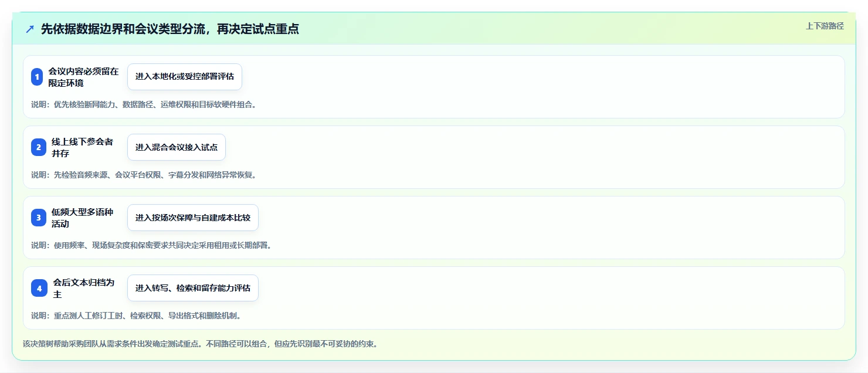Click the 进入转写、检索和留存能力评估 button

coord(193,288)
